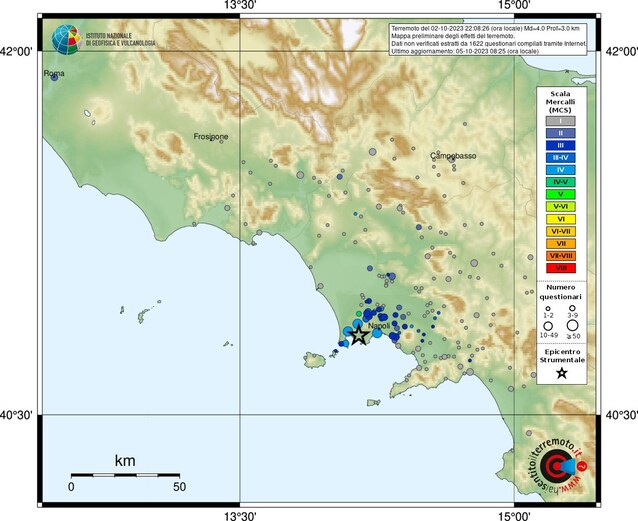
Task: Click the Campobasso city label
Action: click(x=453, y=156)
